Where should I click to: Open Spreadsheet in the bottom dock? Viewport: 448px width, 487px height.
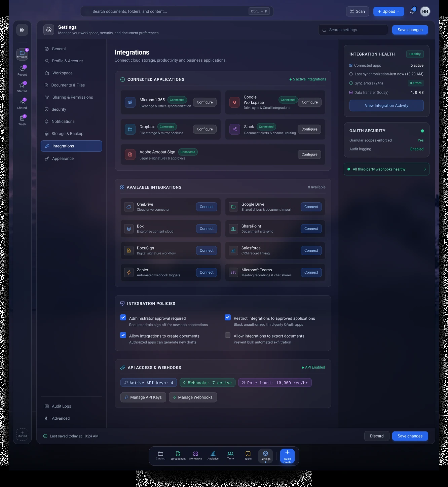pos(178,456)
